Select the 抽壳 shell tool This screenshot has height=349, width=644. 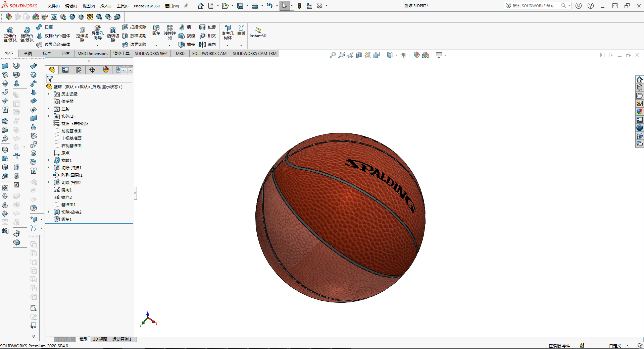[187, 45]
